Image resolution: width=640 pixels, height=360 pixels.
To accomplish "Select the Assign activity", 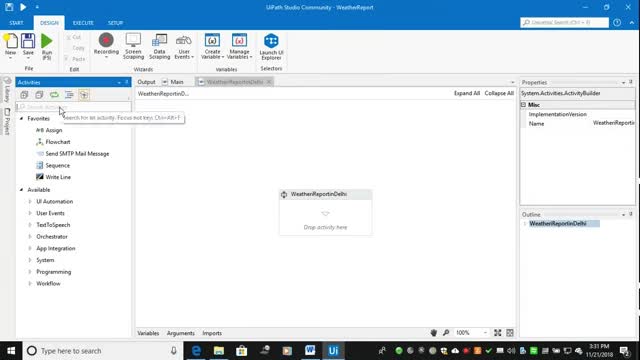I will (49, 130).
